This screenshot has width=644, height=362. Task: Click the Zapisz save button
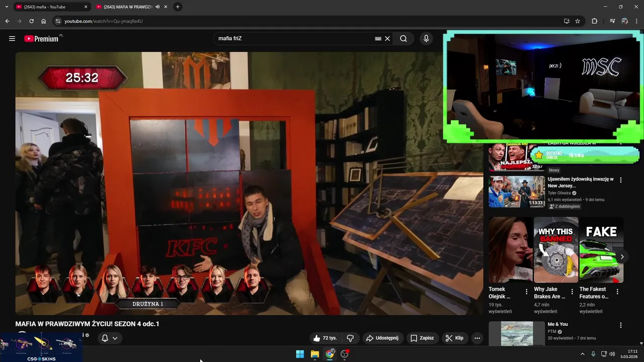[422, 338]
